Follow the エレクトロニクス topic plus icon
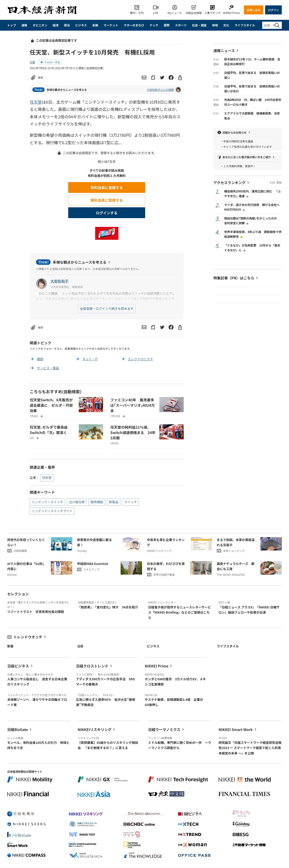The image size is (289, 868). (x=123, y=359)
